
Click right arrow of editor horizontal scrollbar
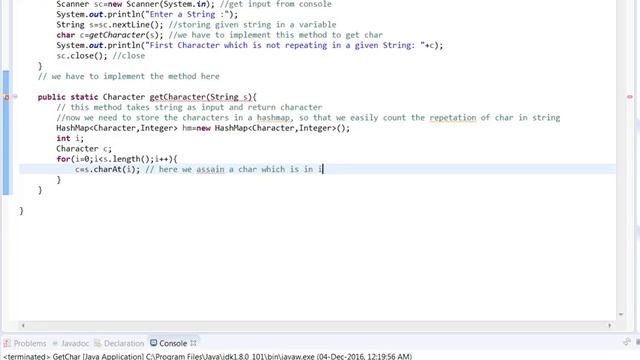click(609, 325)
